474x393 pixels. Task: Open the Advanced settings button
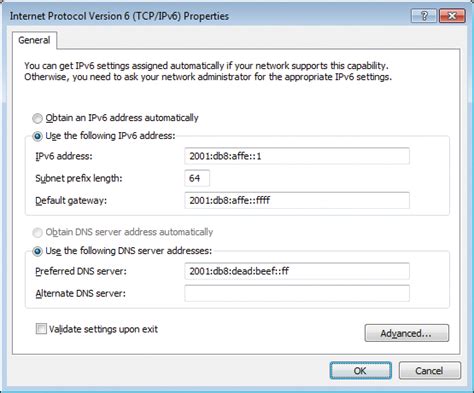coord(407,333)
